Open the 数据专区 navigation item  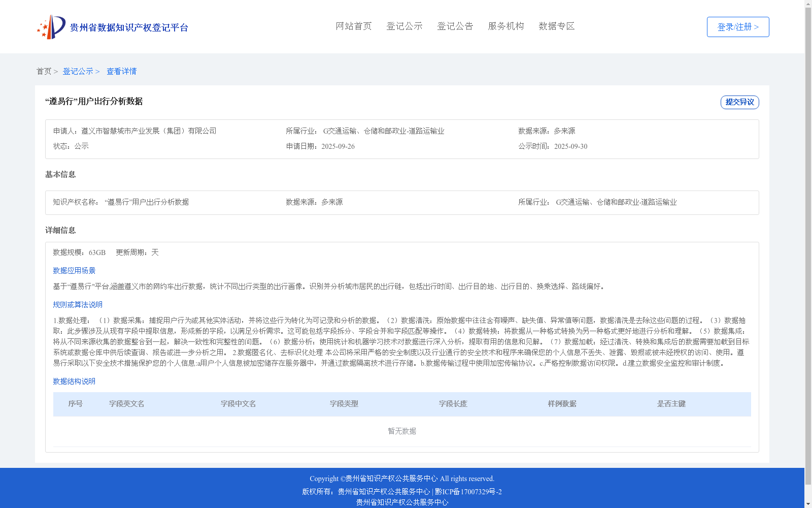point(557,26)
